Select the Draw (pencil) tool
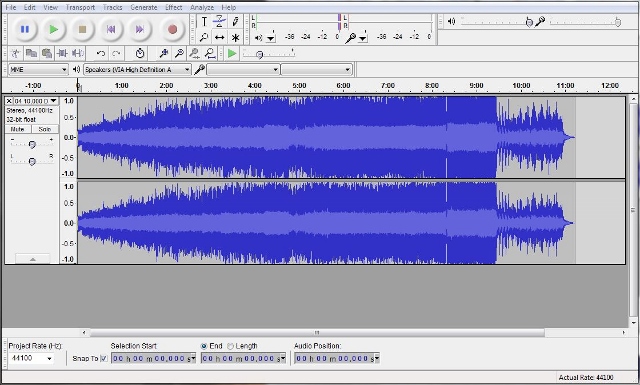This screenshot has height=385, width=640. tap(235, 22)
